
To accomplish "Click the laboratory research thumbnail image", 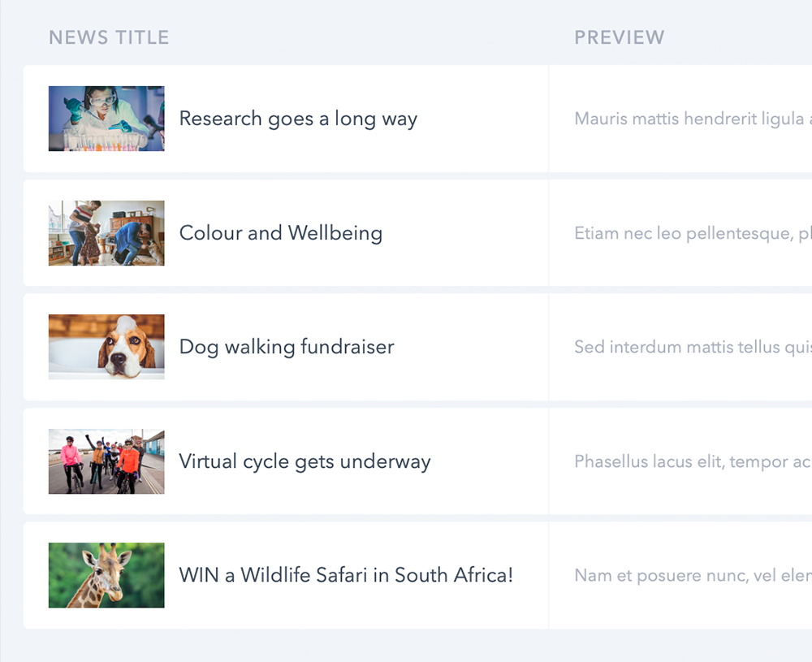I will click(x=106, y=119).
